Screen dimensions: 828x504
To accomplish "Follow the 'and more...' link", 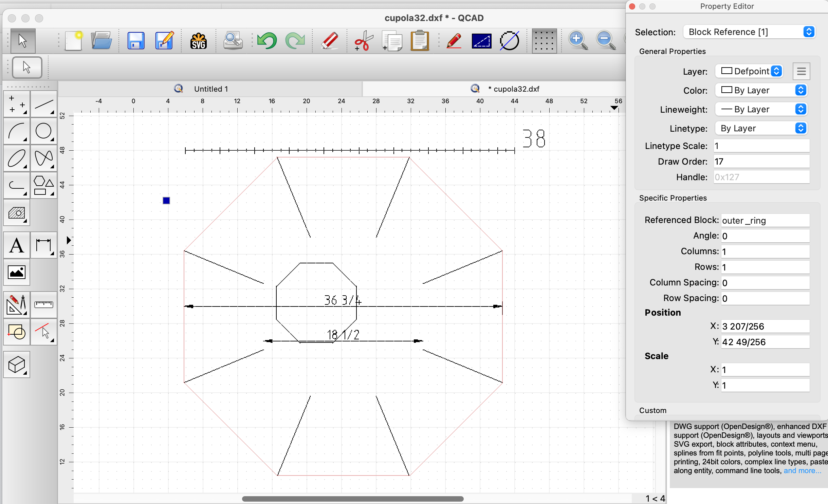I will tap(802, 471).
